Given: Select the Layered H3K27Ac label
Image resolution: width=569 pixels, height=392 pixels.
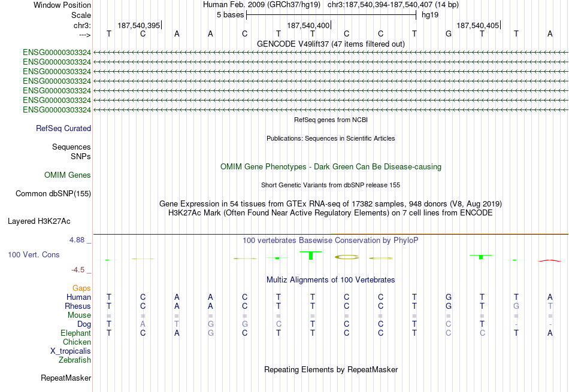Looking at the screenshot, I should [39, 221].
